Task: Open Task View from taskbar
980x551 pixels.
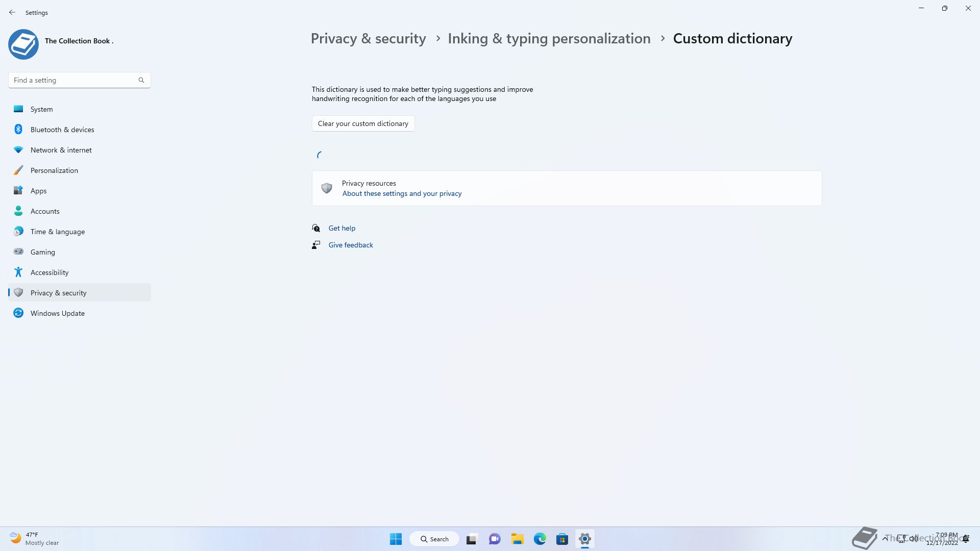Action: [x=472, y=539]
